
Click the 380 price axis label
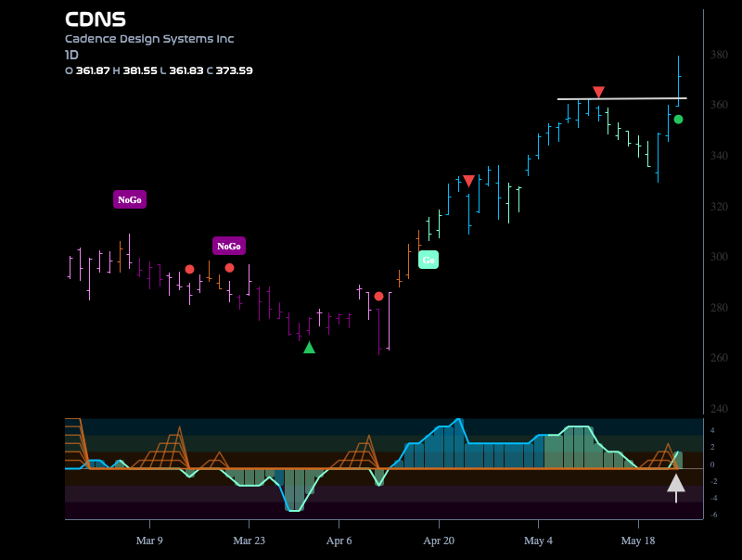pos(719,55)
